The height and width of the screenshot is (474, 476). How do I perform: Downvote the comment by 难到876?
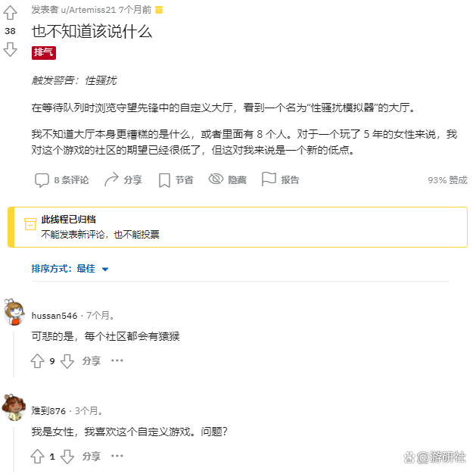point(67,457)
